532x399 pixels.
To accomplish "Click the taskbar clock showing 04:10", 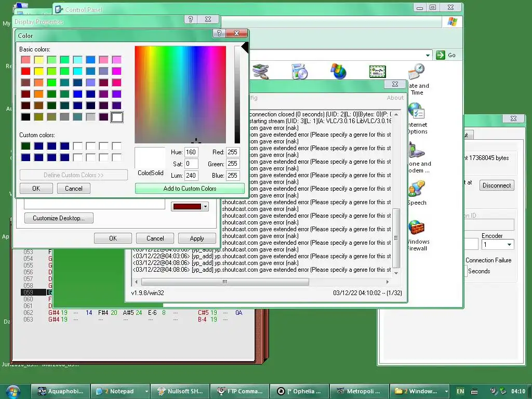I will tap(518, 391).
